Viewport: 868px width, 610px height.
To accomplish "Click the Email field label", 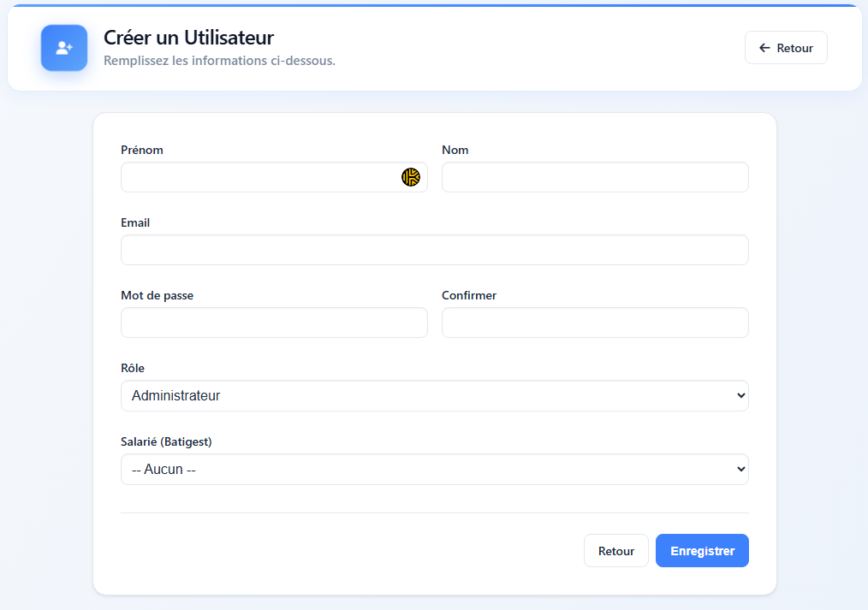I will pos(135,222).
